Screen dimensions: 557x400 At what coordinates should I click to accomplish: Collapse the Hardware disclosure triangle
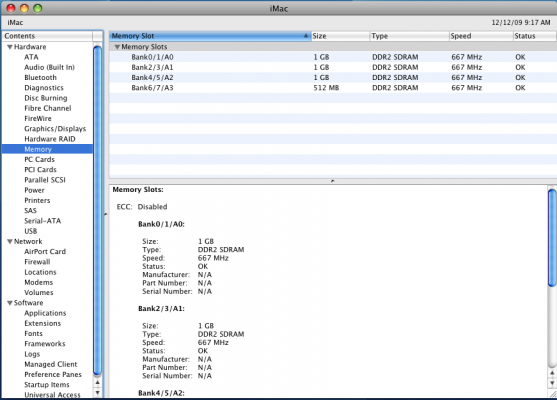pyautogui.click(x=10, y=47)
